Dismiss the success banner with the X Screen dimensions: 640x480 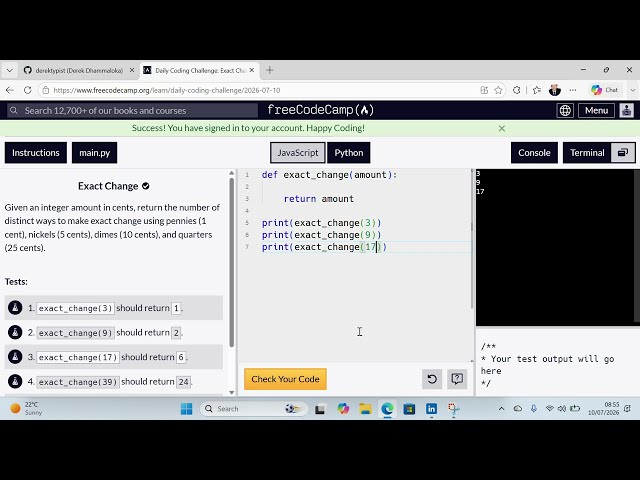(x=502, y=129)
